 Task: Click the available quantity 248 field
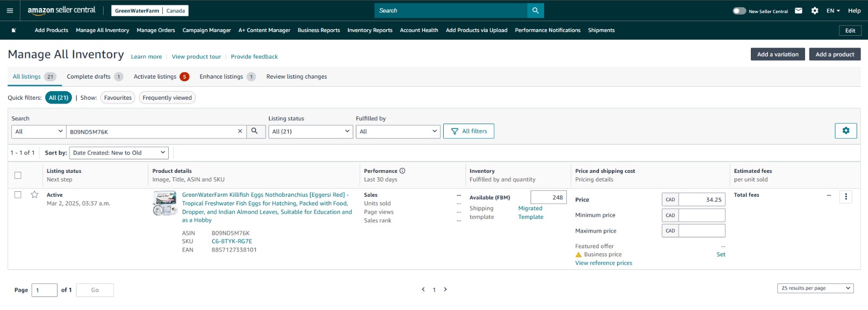tap(548, 197)
